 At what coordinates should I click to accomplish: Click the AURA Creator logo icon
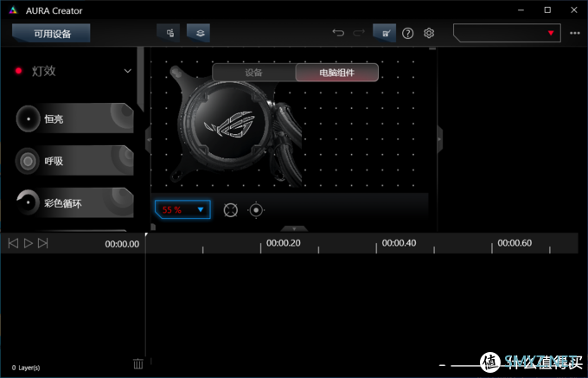pos(13,10)
